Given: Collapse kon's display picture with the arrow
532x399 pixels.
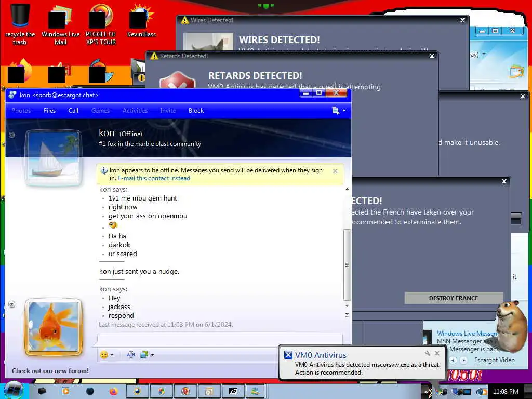Looking at the screenshot, I should point(11,135).
